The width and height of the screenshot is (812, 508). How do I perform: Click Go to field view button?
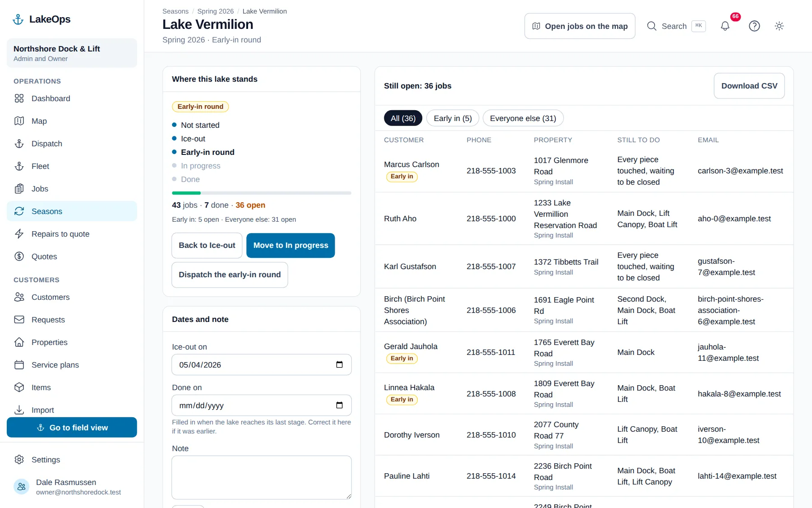(72, 427)
